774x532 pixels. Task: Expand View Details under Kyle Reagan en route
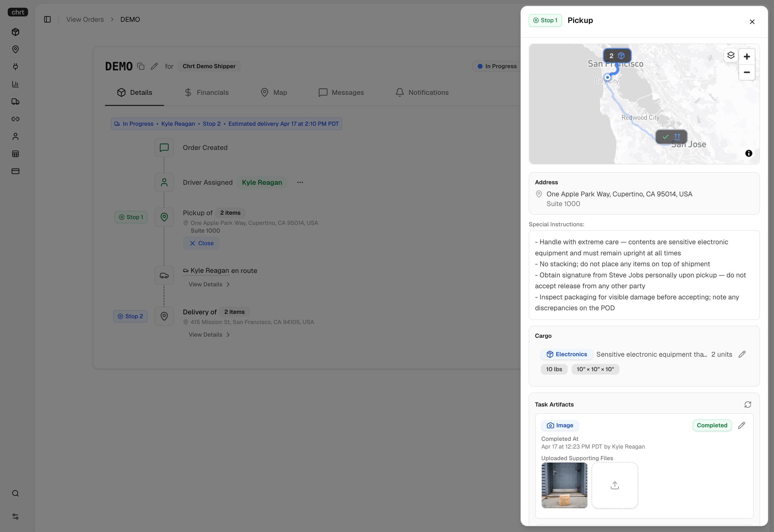tap(209, 284)
